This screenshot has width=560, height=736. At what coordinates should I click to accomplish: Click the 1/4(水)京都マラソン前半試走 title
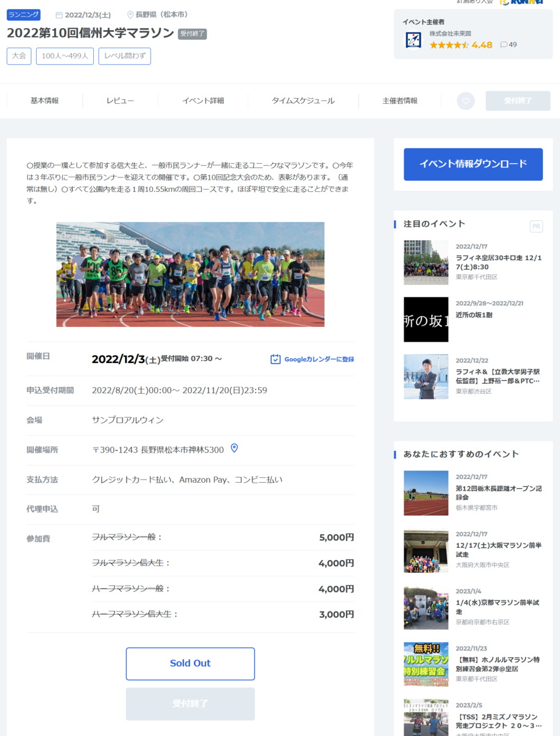497,607
